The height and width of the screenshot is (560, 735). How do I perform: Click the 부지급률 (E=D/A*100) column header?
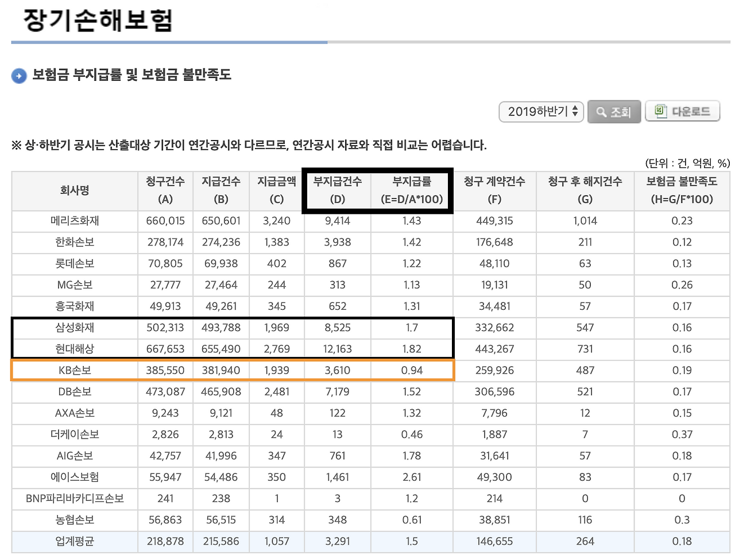click(x=412, y=190)
